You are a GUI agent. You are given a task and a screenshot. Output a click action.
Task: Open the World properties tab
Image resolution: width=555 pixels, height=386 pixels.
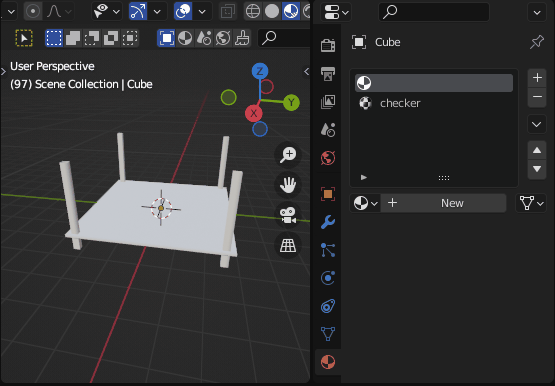[x=328, y=158]
